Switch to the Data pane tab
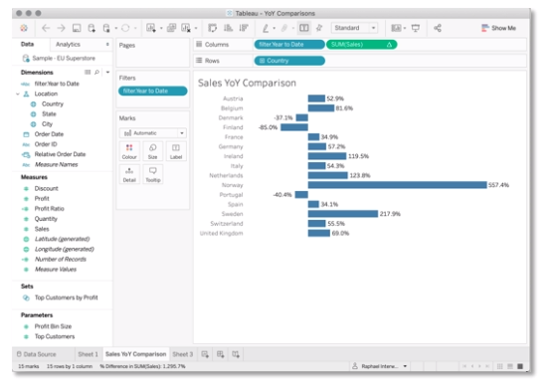Image resolution: width=551 pixels, height=392 pixels. tap(28, 45)
